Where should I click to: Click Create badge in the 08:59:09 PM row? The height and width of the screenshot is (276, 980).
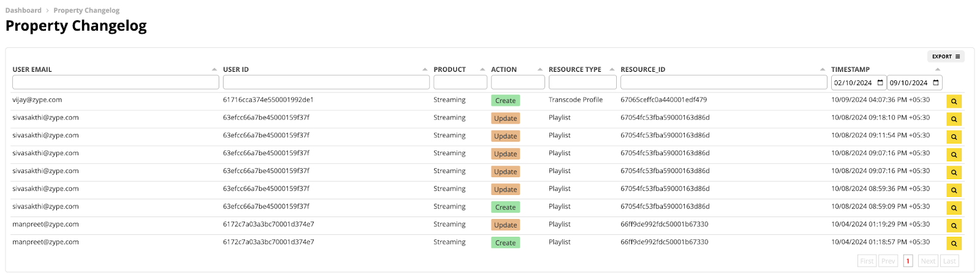[x=505, y=207]
